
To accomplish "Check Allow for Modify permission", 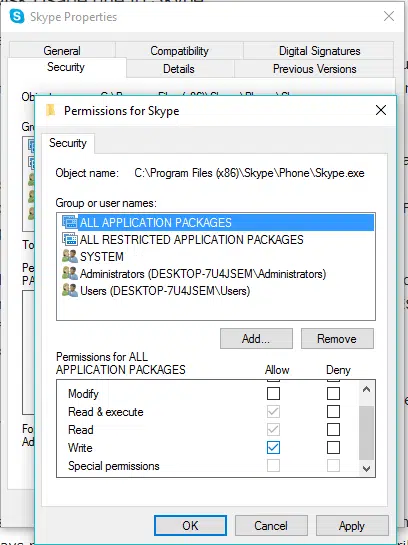I will pos(273,393).
